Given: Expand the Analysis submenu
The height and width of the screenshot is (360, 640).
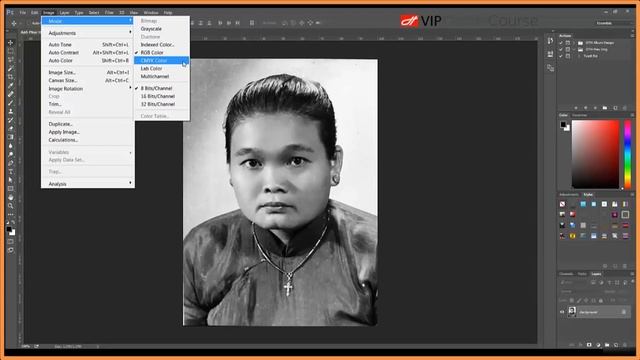Looking at the screenshot, I should (88, 184).
